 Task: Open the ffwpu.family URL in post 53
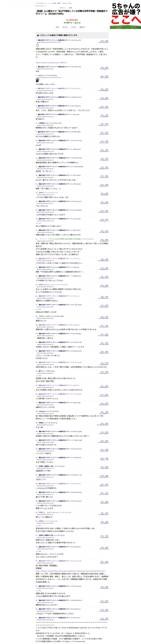point(71,571)
